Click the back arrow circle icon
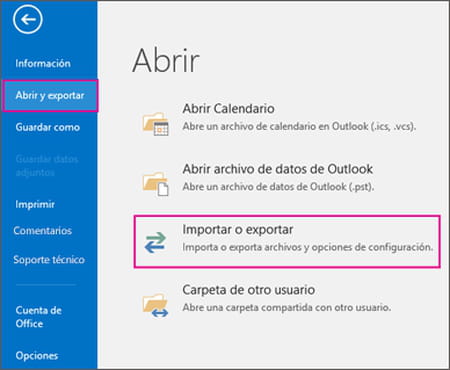The image size is (450, 370). 28,19
